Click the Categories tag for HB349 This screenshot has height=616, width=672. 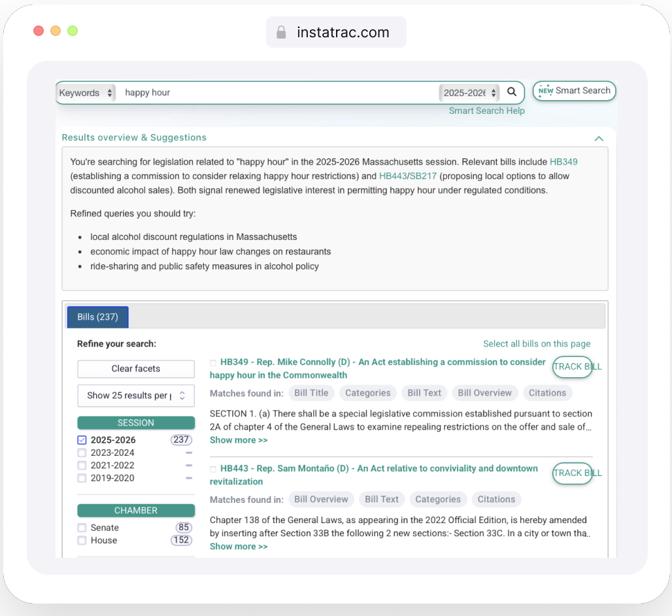pos(368,392)
